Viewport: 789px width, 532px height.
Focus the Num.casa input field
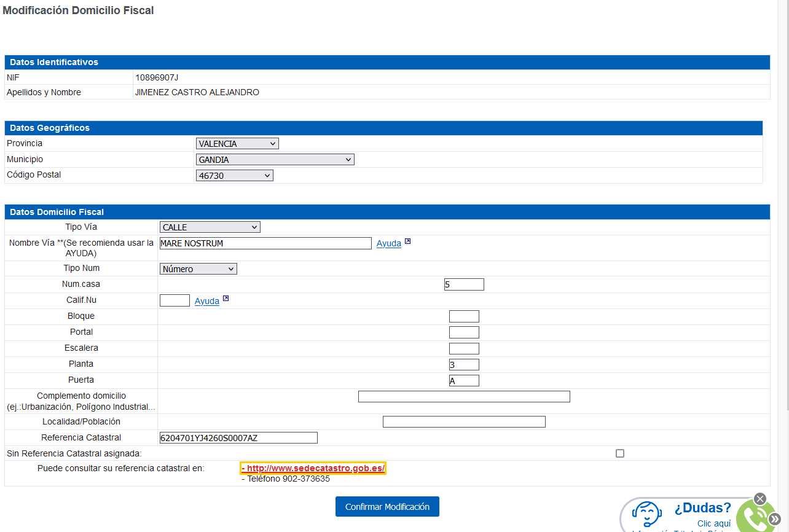464,284
